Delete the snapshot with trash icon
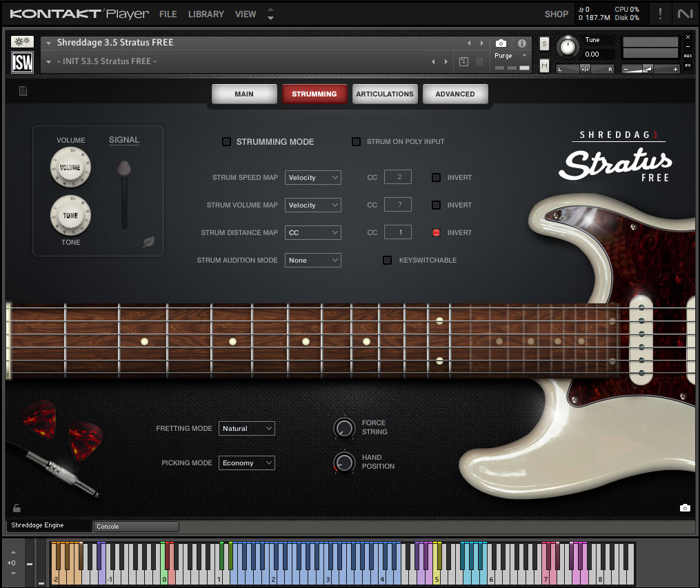 [479, 61]
